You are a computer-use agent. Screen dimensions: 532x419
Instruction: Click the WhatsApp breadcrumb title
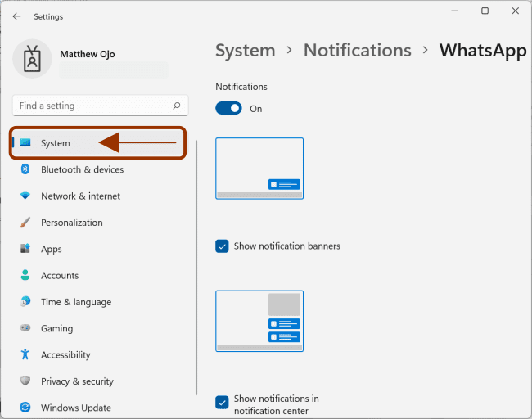click(x=483, y=51)
